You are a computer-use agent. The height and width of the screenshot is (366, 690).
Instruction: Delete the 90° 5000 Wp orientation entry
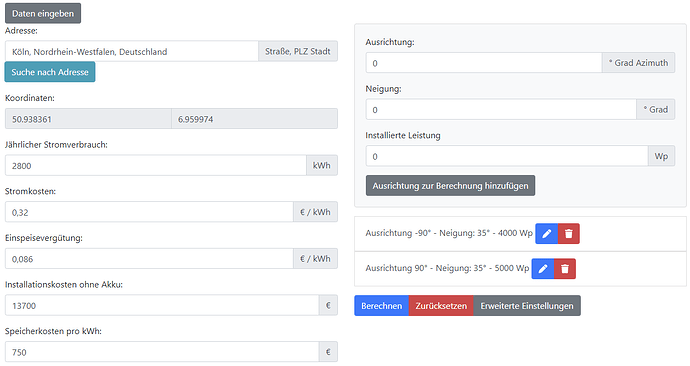click(x=565, y=268)
